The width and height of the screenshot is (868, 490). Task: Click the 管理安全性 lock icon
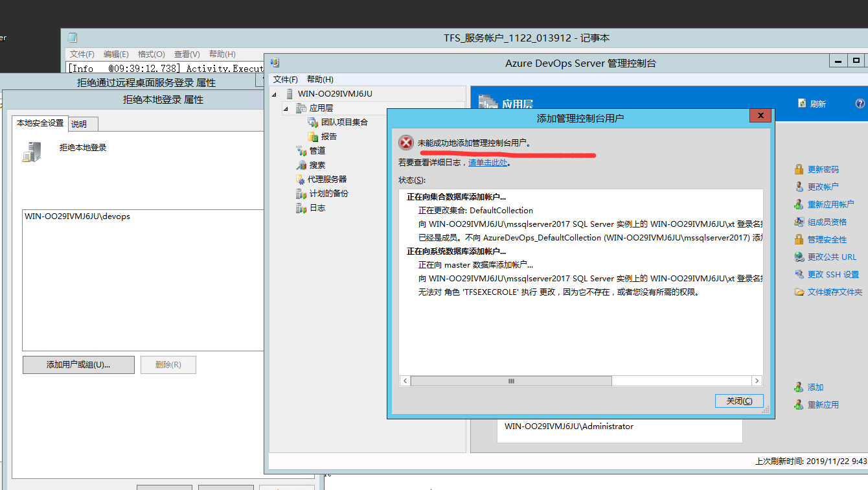pos(799,239)
